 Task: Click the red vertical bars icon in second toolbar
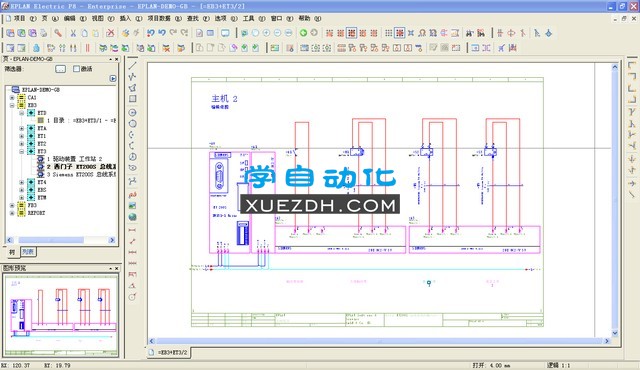(87, 48)
